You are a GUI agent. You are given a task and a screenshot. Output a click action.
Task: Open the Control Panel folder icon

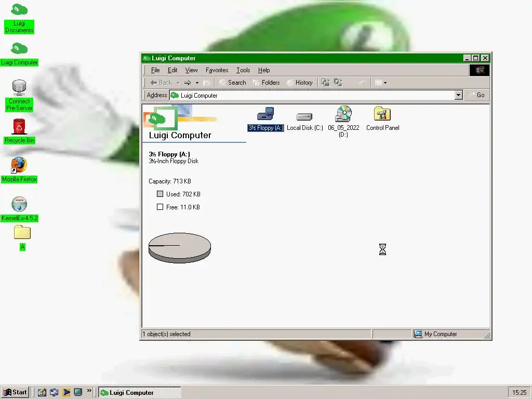[382, 118]
